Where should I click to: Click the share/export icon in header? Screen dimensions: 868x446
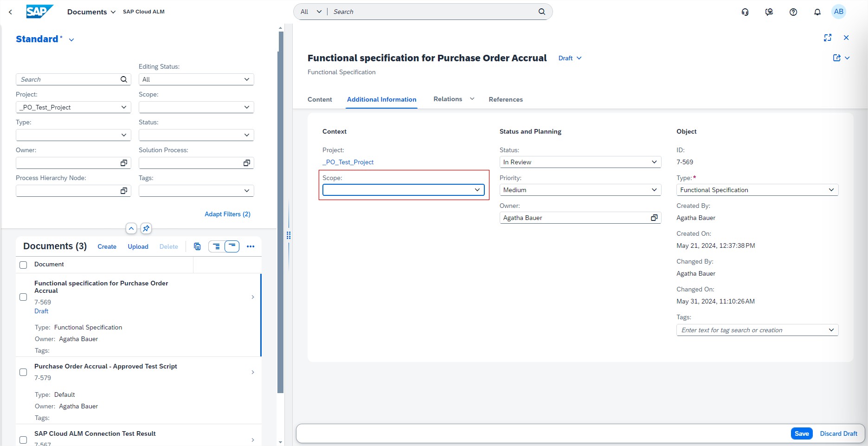coord(836,58)
